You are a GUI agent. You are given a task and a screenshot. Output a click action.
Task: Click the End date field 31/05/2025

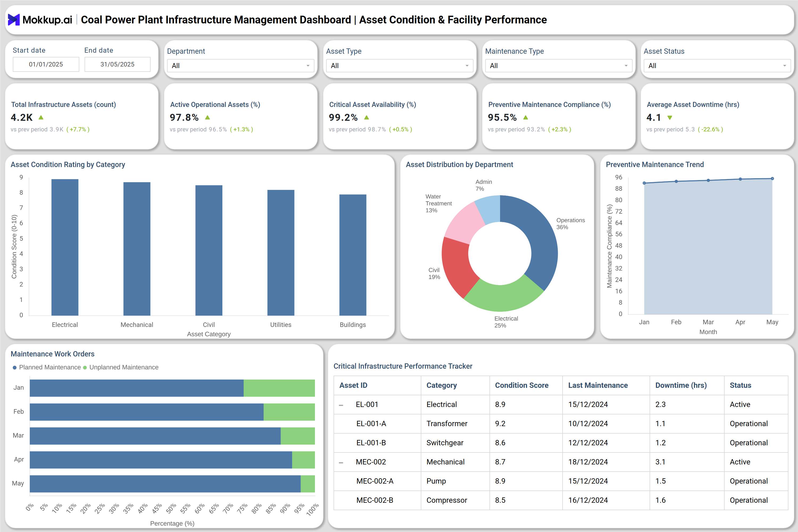click(117, 64)
